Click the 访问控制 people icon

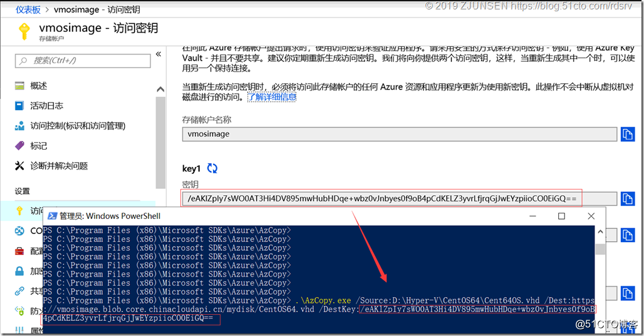19,126
